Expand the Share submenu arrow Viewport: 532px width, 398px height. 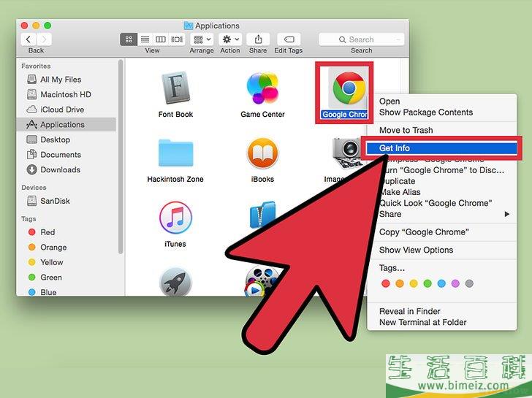coord(507,214)
